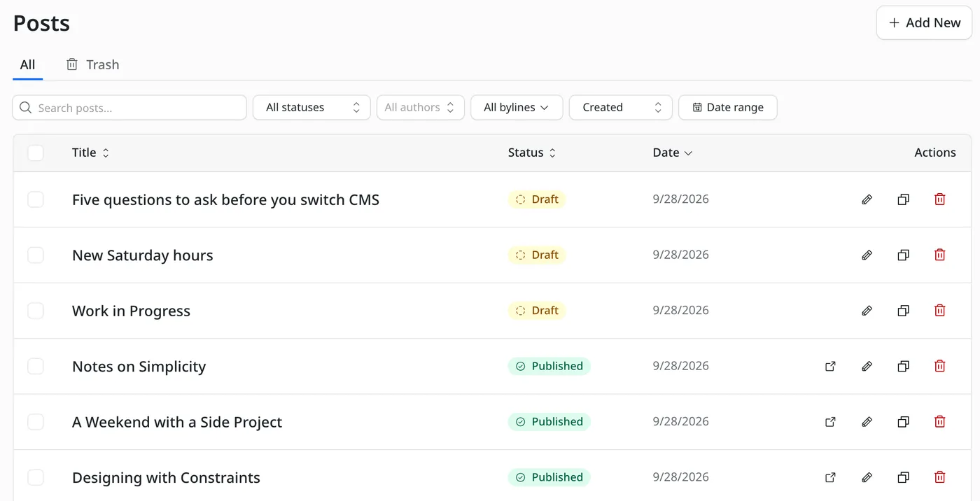980x501 pixels.
Task: Click Published badge on 'Notes on Simplicity'
Action: (x=549, y=366)
